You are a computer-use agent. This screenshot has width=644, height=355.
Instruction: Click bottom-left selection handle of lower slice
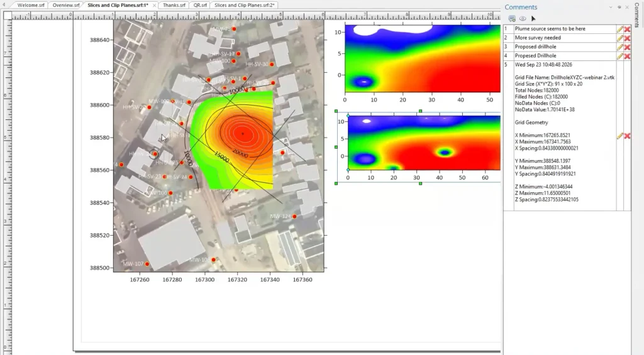point(336,183)
